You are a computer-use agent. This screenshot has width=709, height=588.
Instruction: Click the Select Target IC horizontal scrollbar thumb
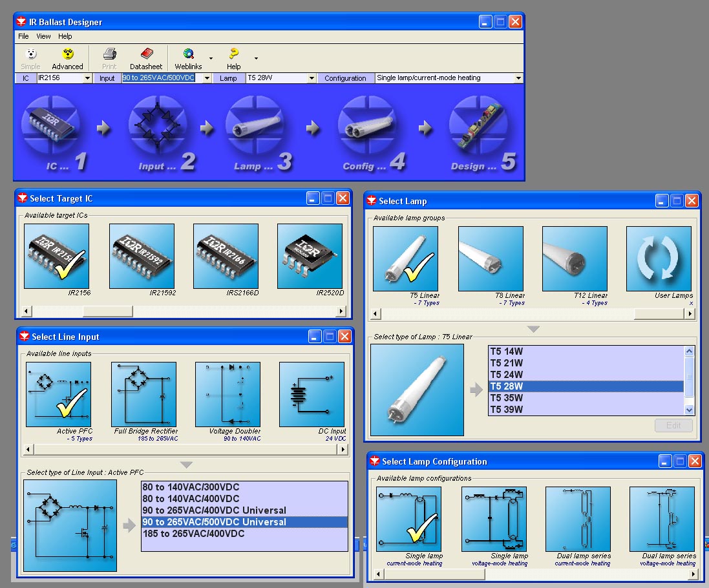(x=108, y=311)
